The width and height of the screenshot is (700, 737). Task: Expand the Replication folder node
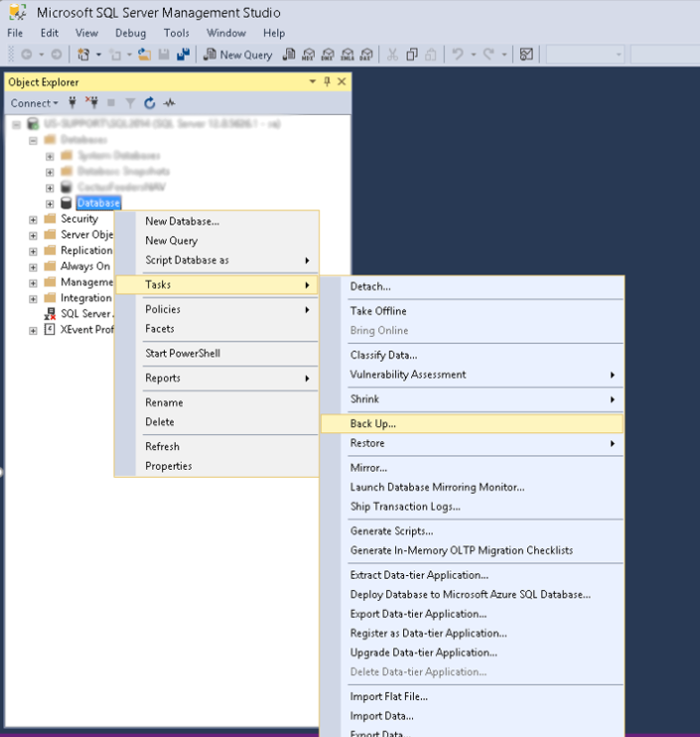tap(33, 251)
